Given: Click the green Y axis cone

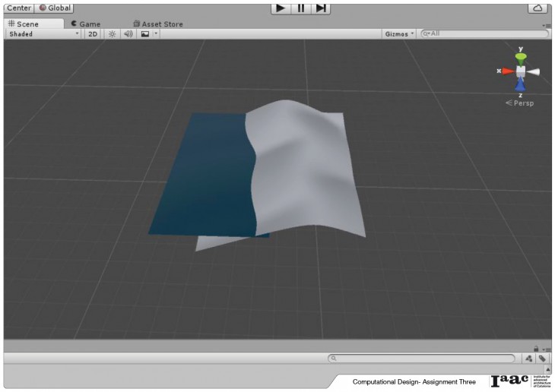Looking at the screenshot, I should [x=521, y=58].
